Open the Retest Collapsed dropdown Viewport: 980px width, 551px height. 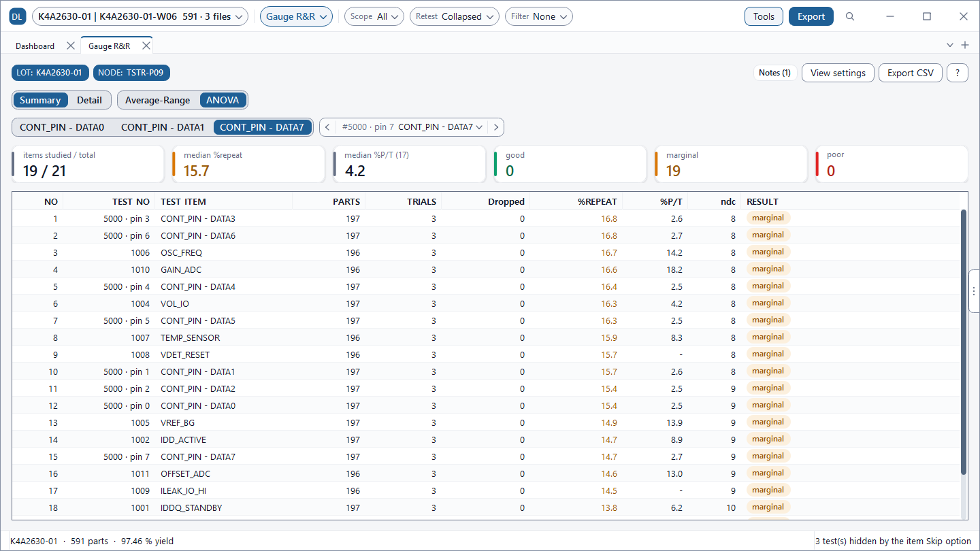click(455, 16)
